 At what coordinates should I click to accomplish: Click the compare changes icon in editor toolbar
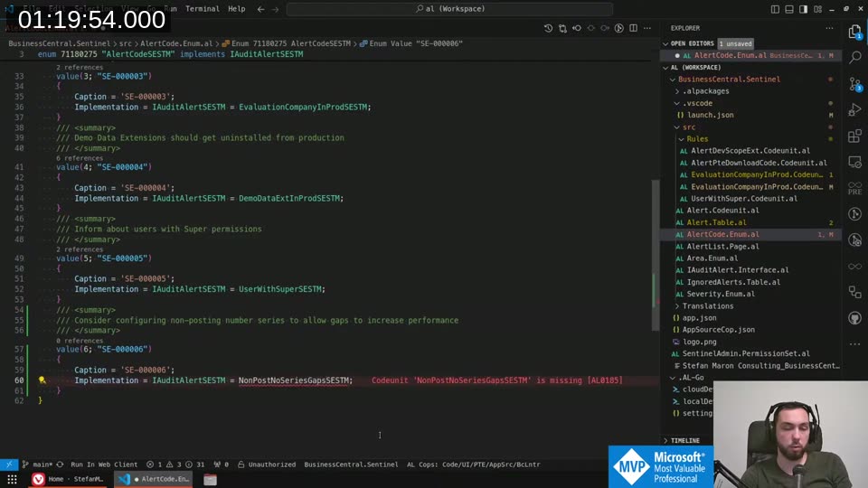(x=562, y=28)
